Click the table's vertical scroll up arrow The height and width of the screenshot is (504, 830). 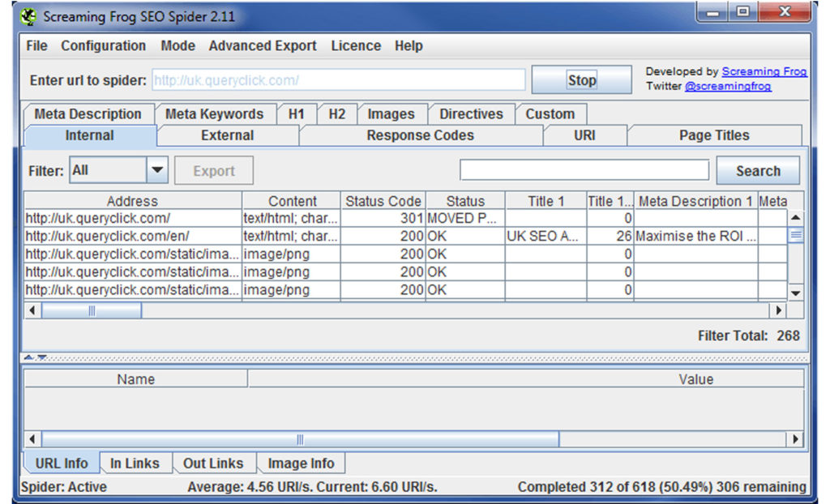point(796,218)
